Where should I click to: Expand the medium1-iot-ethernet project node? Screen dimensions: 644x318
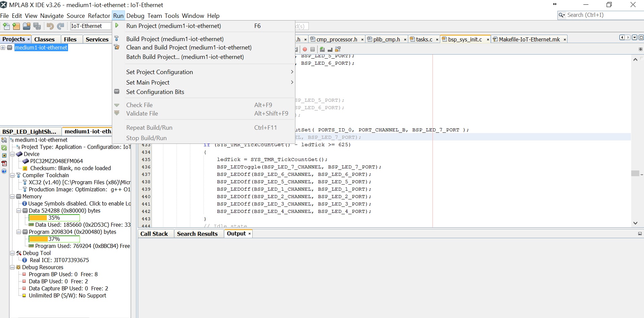[3, 48]
